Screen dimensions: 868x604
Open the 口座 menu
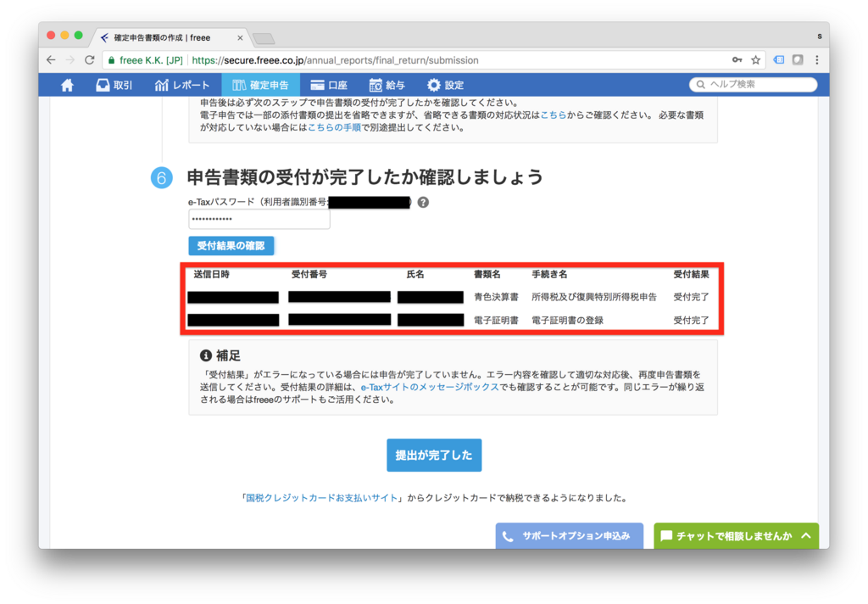click(330, 85)
